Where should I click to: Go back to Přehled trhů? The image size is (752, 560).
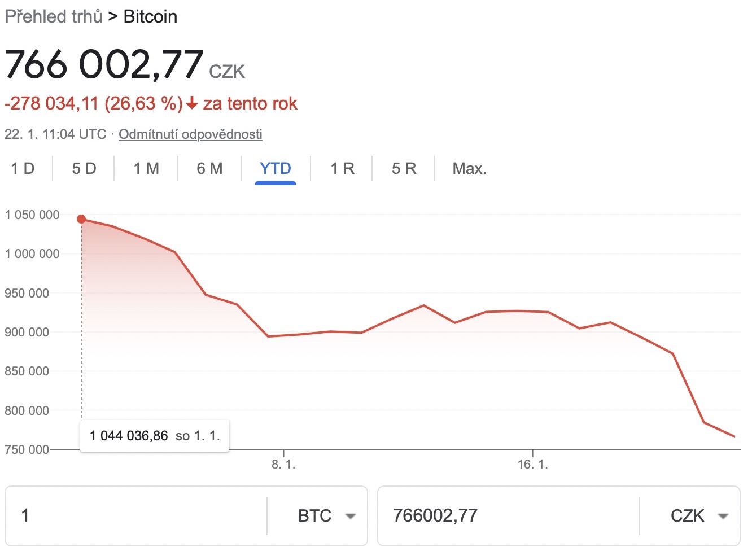(x=54, y=16)
